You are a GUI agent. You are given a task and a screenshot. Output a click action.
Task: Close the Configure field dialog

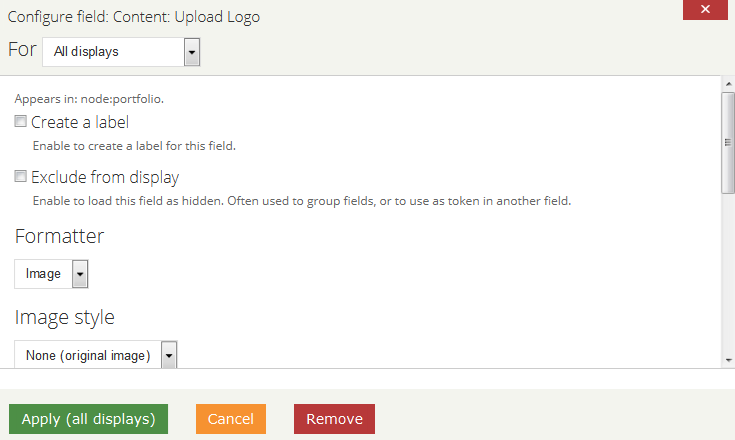pos(705,9)
